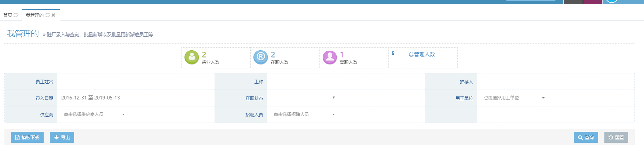
Task: Open the 在职状态 dropdown
Action: [x=302, y=98]
